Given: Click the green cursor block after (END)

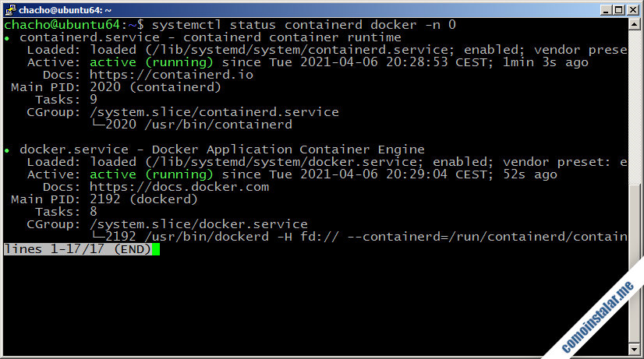Looking at the screenshot, I should [x=156, y=249].
